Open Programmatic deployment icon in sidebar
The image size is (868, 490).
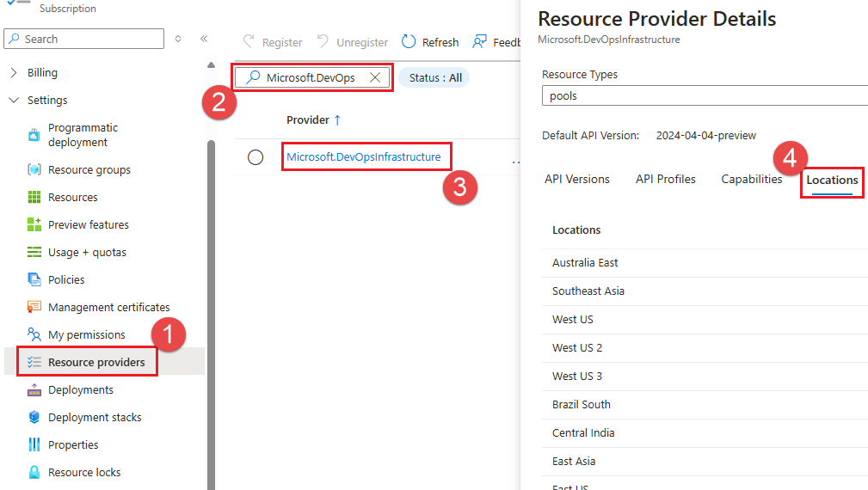click(x=34, y=135)
